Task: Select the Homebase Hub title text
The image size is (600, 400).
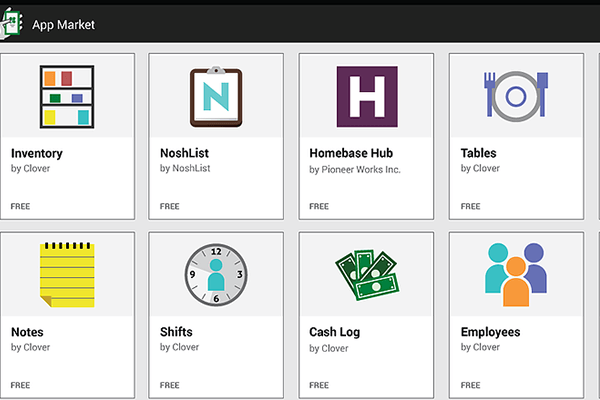Action: (x=351, y=153)
